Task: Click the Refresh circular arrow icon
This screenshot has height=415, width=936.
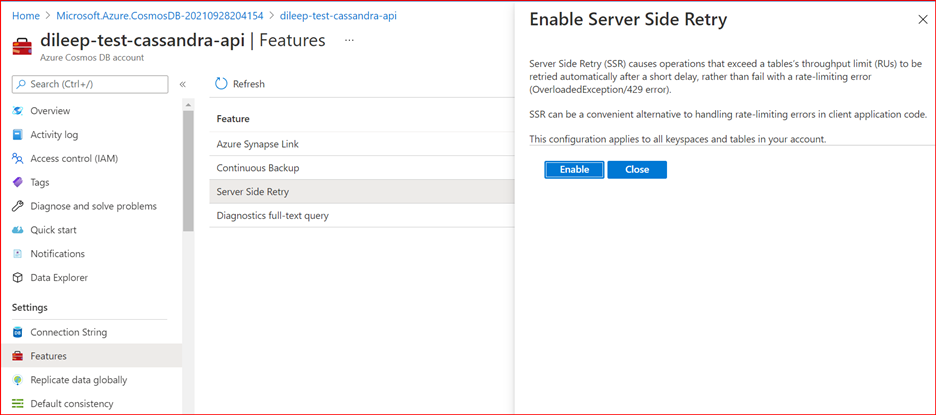Action: 221,84
